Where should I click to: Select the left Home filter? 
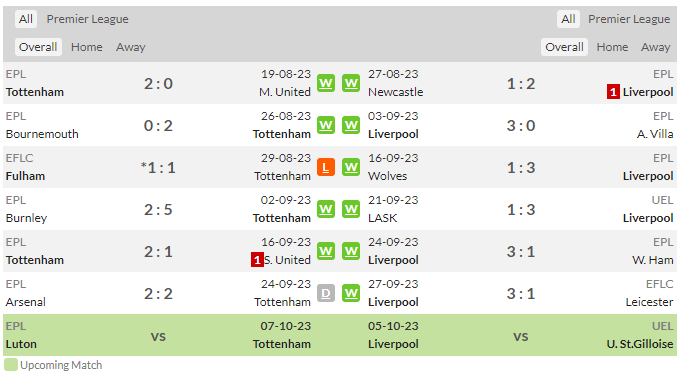[x=87, y=47]
